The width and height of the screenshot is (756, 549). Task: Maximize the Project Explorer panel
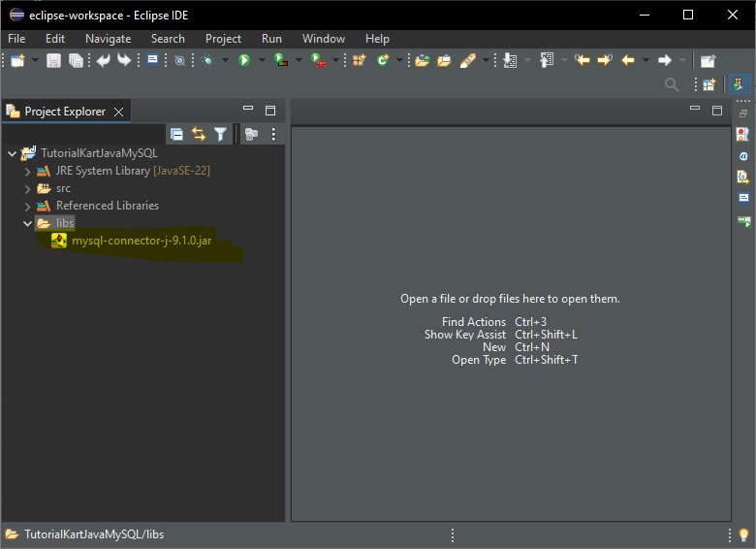(x=270, y=111)
